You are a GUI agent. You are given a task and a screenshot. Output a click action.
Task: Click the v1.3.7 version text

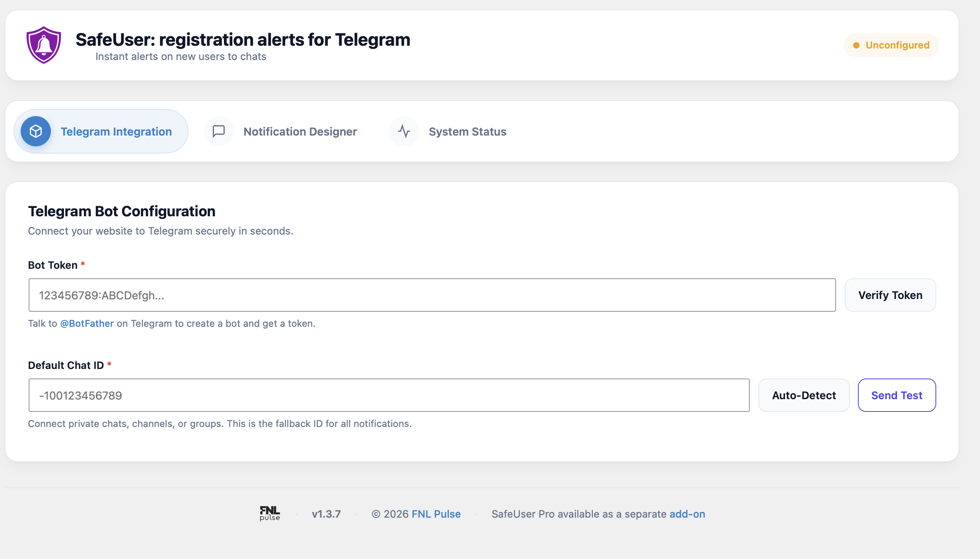pos(326,514)
